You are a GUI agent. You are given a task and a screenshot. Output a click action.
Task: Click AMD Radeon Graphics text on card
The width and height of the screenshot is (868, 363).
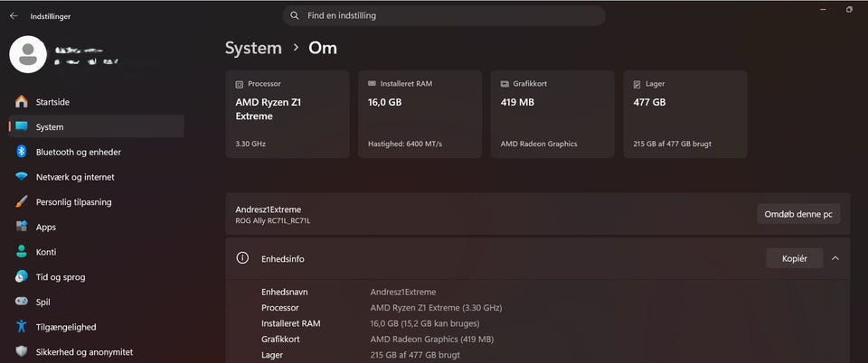(x=539, y=144)
